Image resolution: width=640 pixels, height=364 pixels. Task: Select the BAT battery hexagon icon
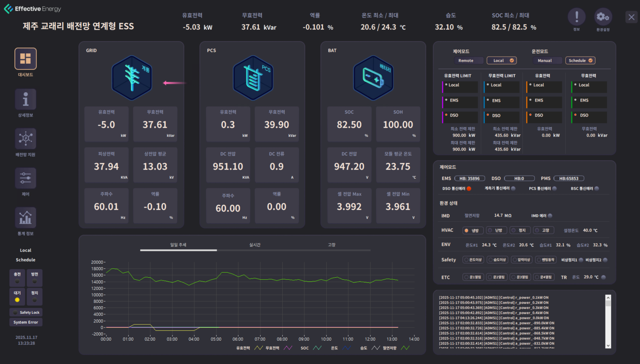373,78
